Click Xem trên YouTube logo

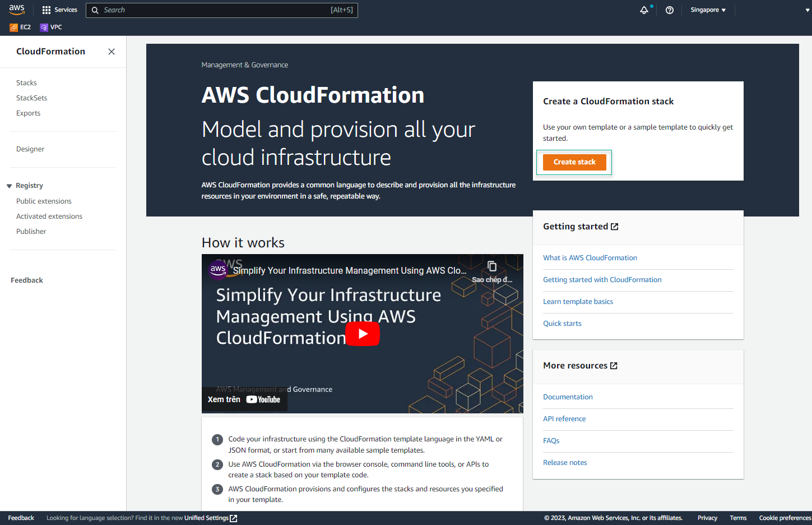[x=263, y=399]
